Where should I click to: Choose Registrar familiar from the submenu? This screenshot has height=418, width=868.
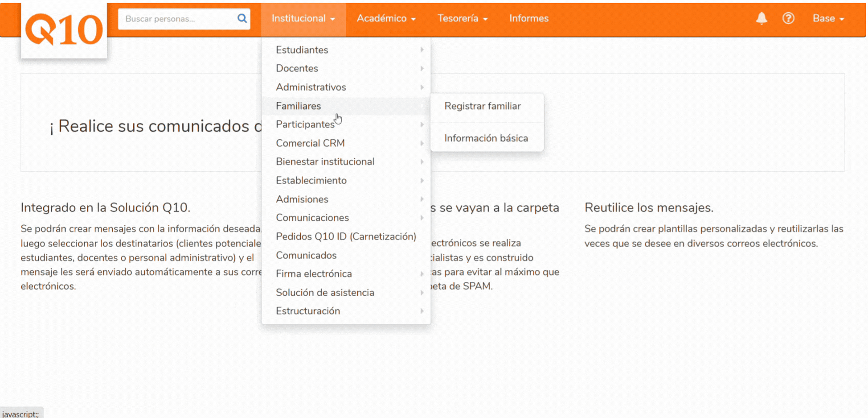(487, 106)
